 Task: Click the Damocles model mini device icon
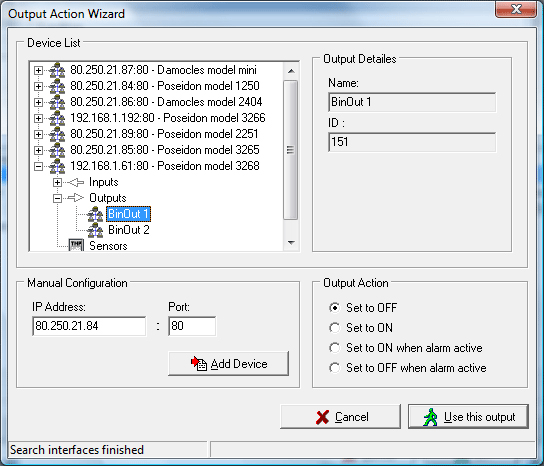click(x=57, y=70)
